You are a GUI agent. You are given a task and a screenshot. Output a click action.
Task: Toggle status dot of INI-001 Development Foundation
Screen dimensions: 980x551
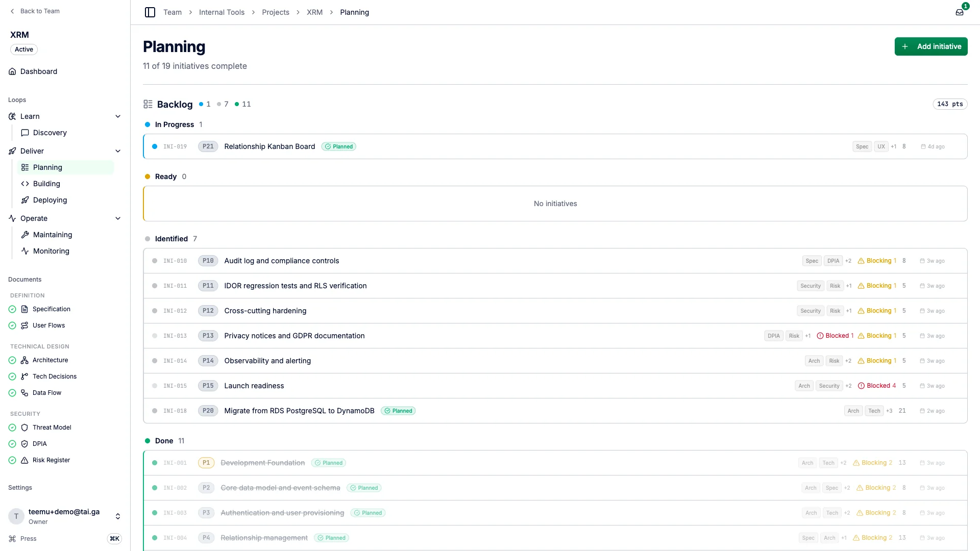(155, 463)
